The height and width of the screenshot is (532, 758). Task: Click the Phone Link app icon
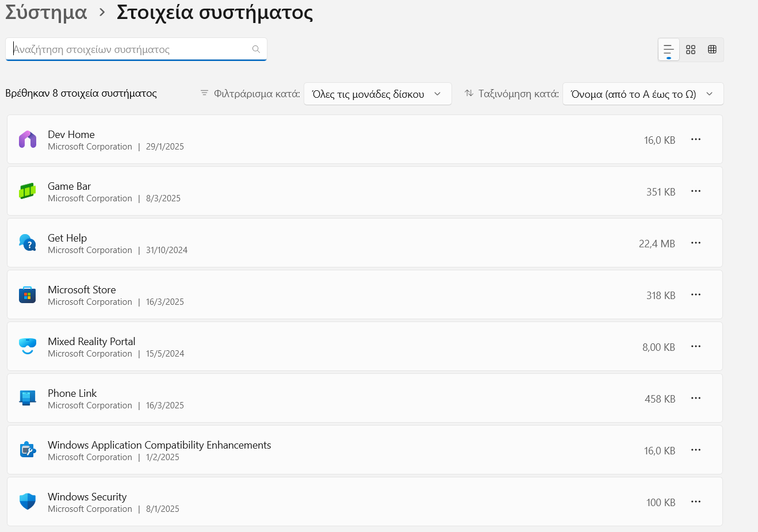coord(28,398)
